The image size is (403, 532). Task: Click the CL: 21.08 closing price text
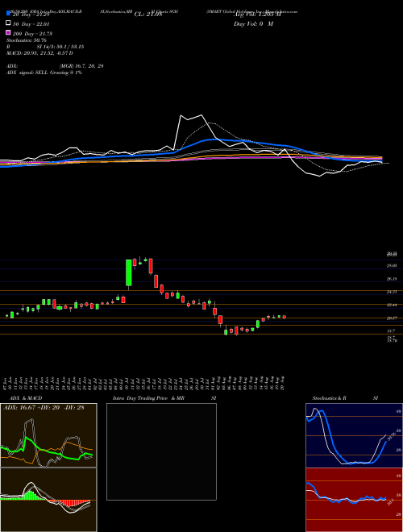148,15
